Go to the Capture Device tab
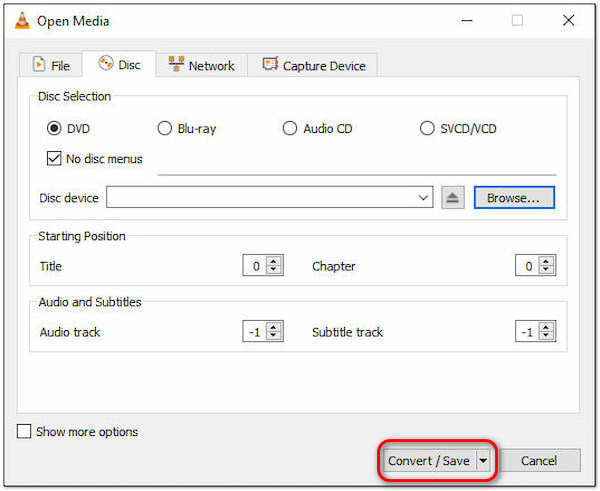 click(313, 65)
